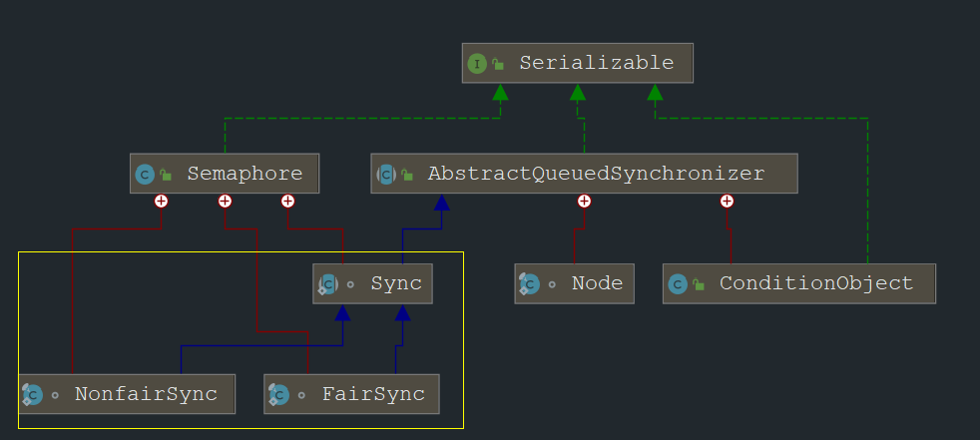Screen dimensions: 980x440
Task: Click the abstract class icon on AbstractQueuedSynchronizer
Action: [386, 174]
